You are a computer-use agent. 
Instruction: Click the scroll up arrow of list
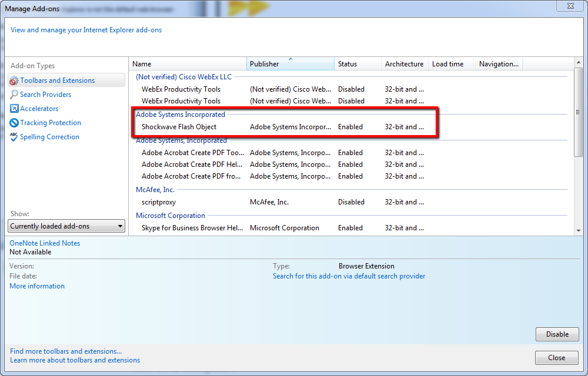click(579, 62)
